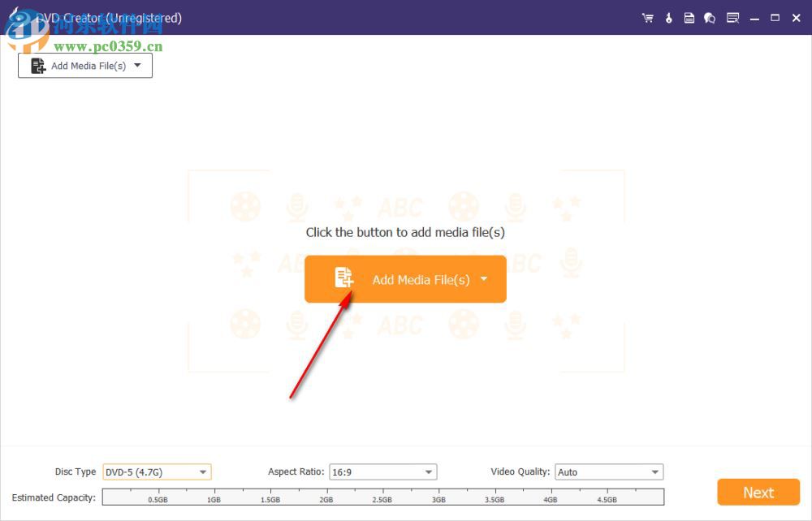Viewport: 812px width, 521px height.
Task: Minimize the DVD Creator window
Action: point(754,19)
